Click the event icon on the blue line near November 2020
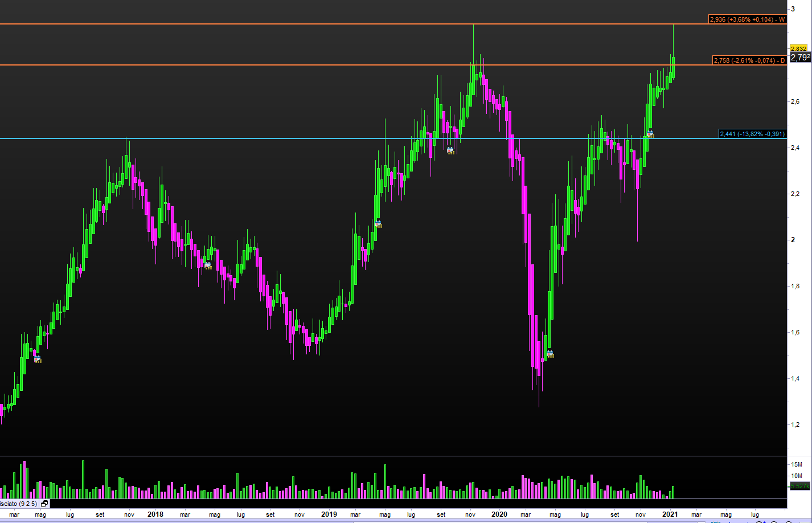Screen dimensions: 812x523 (x=650, y=134)
